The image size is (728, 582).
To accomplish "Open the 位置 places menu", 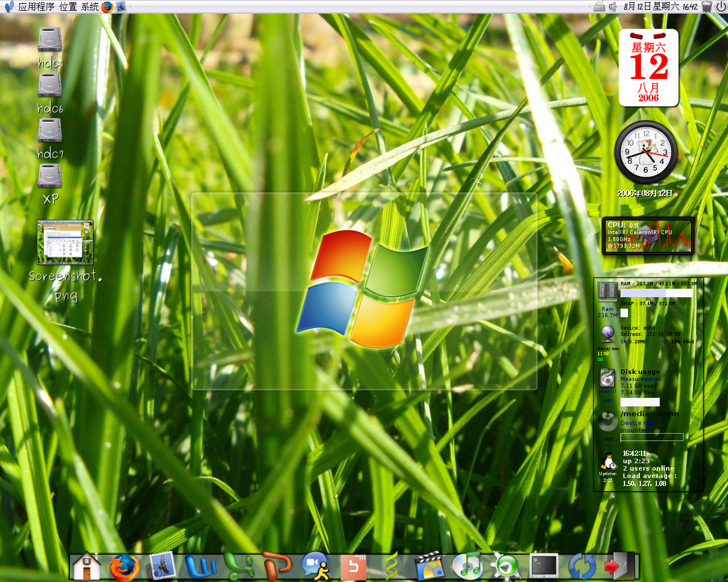I will [x=68, y=7].
